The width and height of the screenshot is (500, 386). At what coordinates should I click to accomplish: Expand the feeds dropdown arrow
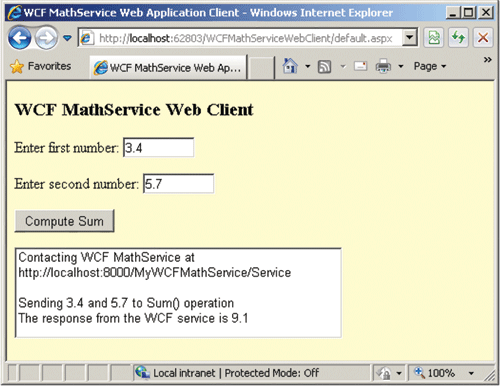coord(343,66)
